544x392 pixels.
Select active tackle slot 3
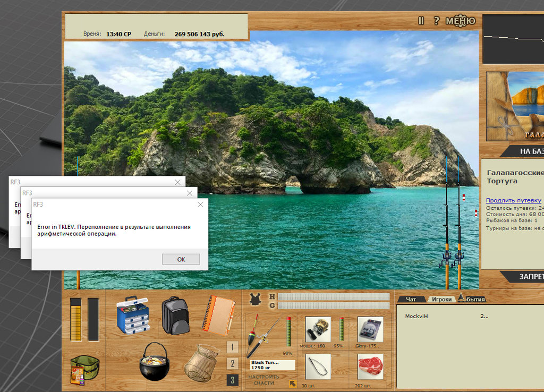pos(233,380)
